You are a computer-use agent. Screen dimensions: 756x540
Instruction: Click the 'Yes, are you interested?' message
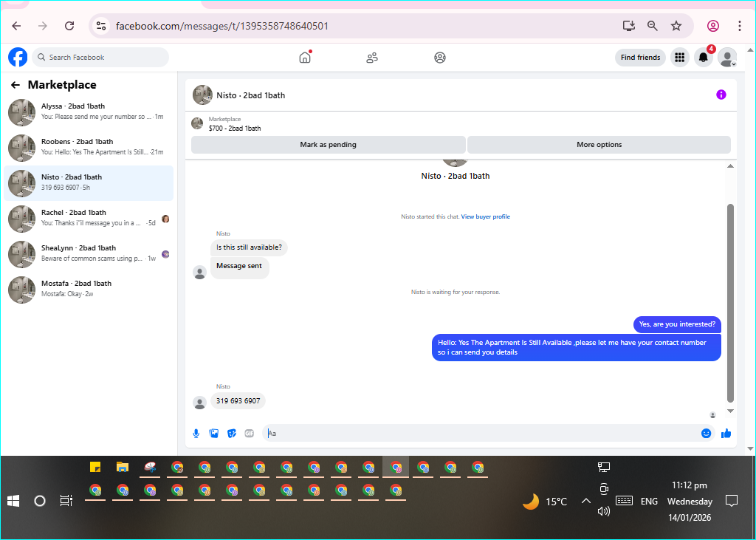point(677,324)
